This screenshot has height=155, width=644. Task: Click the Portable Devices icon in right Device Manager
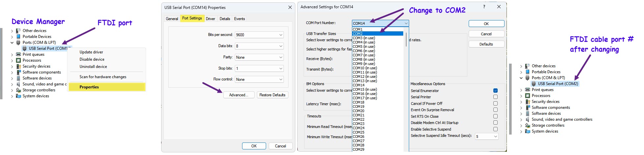pos(528,72)
